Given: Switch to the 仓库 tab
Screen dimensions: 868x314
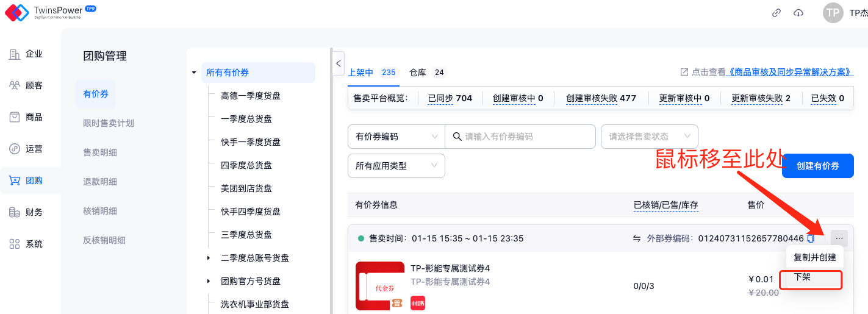Looking at the screenshot, I should 418,73.
